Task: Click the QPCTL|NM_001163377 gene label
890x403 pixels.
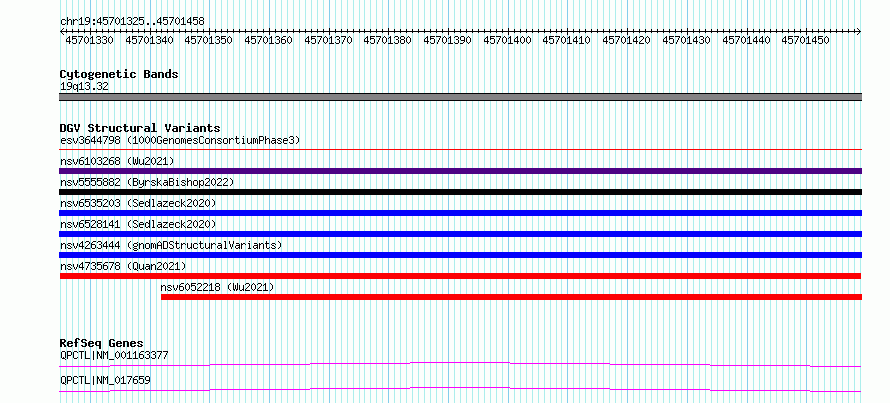Action: point(114,356)
